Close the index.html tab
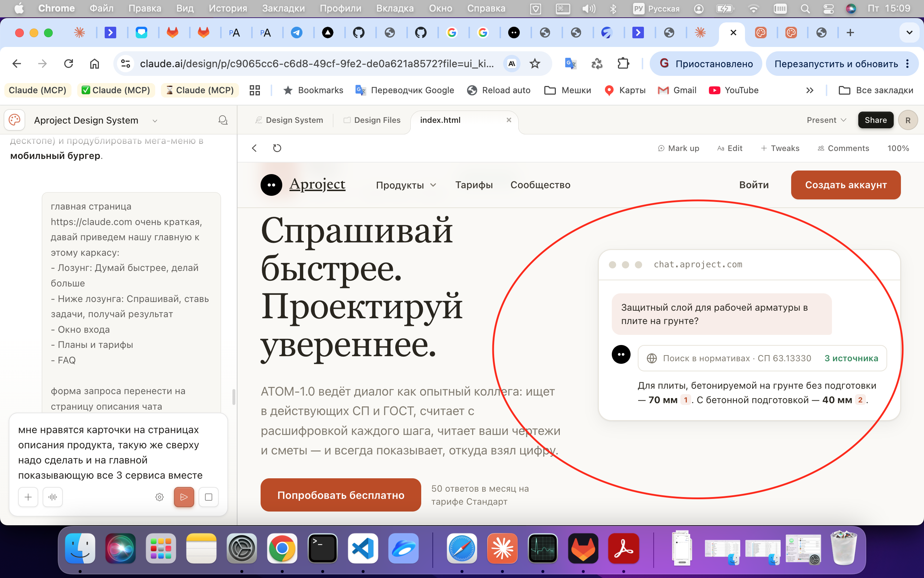The width and height of the screenshot is (924, 578). coord(509,120)
